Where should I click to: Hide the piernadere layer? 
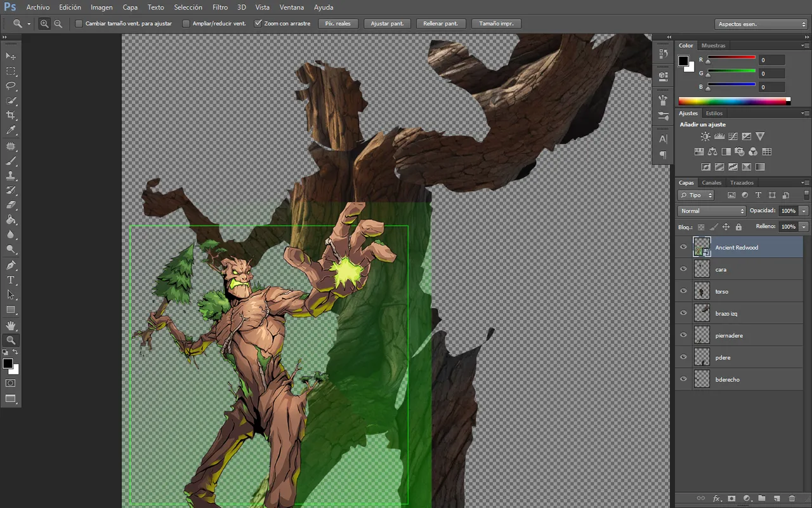pos(683,335)
